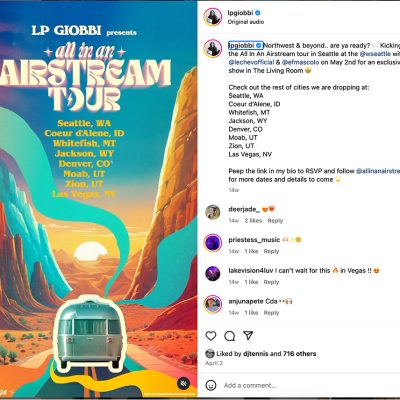Open lakevision4luv commenter avatar

point(213,274)
